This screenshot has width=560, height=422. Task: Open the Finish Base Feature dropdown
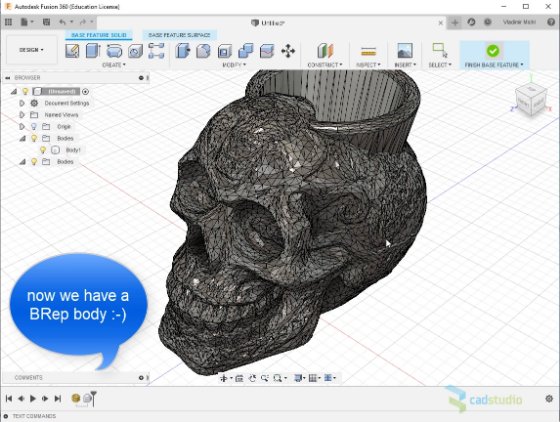tap(494, 65)
